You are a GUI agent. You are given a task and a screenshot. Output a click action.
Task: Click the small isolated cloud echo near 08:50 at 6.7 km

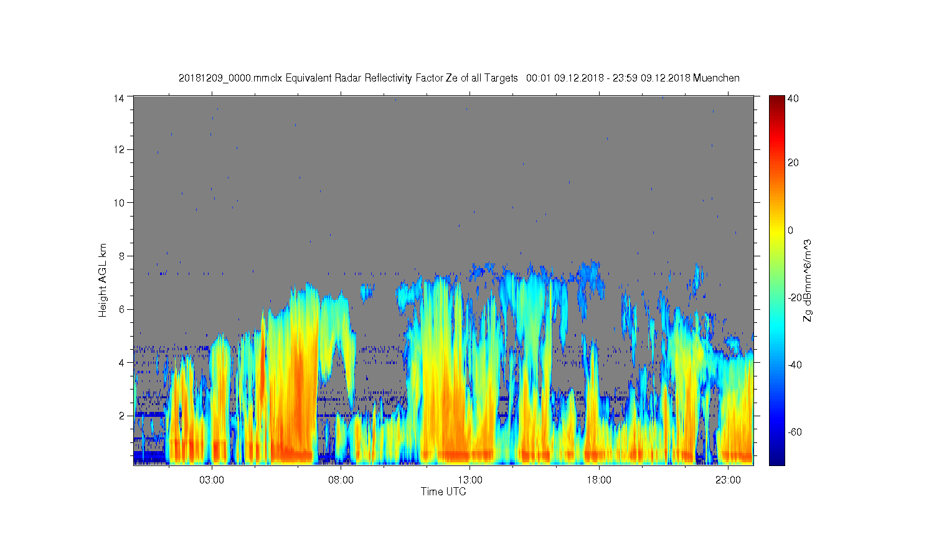pos(367,291)
